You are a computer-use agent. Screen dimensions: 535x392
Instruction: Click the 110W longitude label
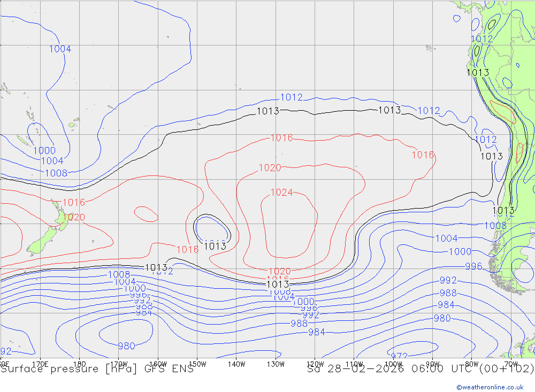(x=354, y=364)
